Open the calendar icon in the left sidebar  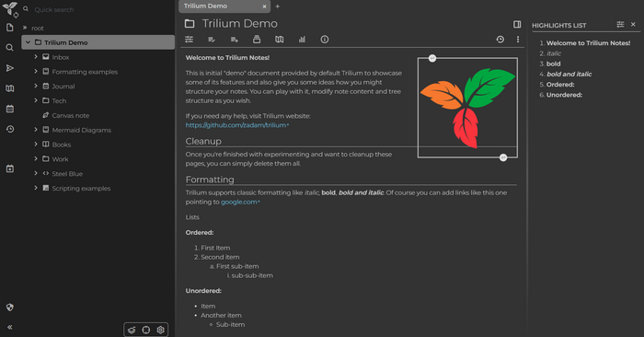click(x=10, y=109)
